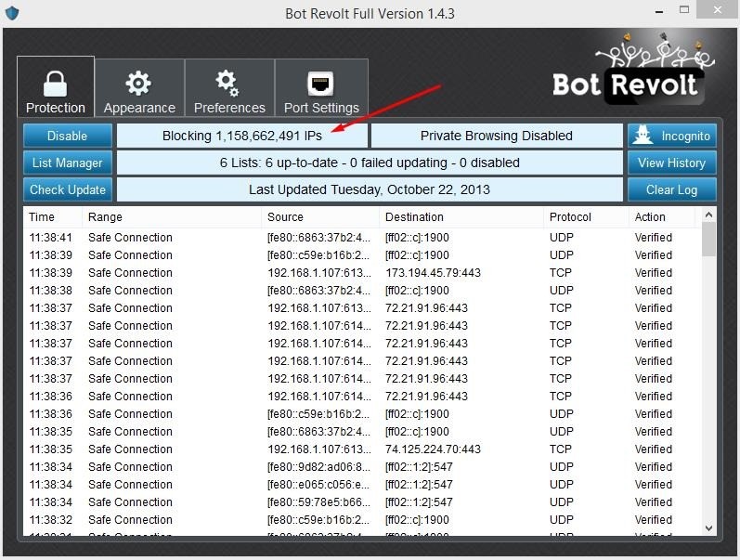Open the List Manager

pos(68,163)
